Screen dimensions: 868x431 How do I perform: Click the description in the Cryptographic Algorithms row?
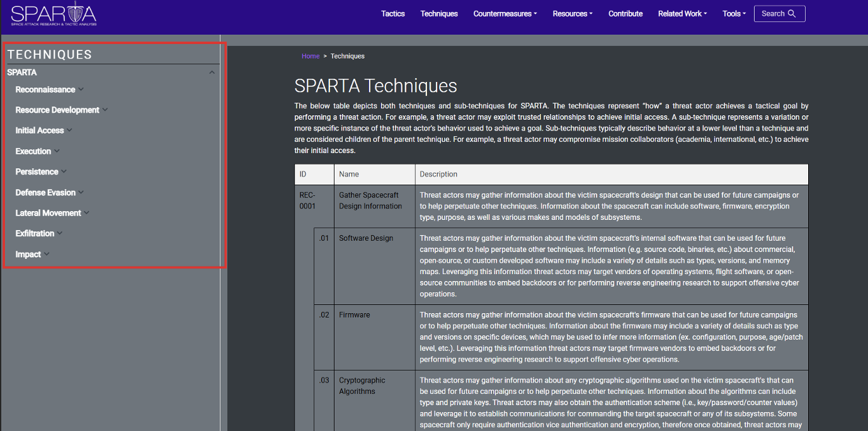pyautogui.click(x=611, y=403)
